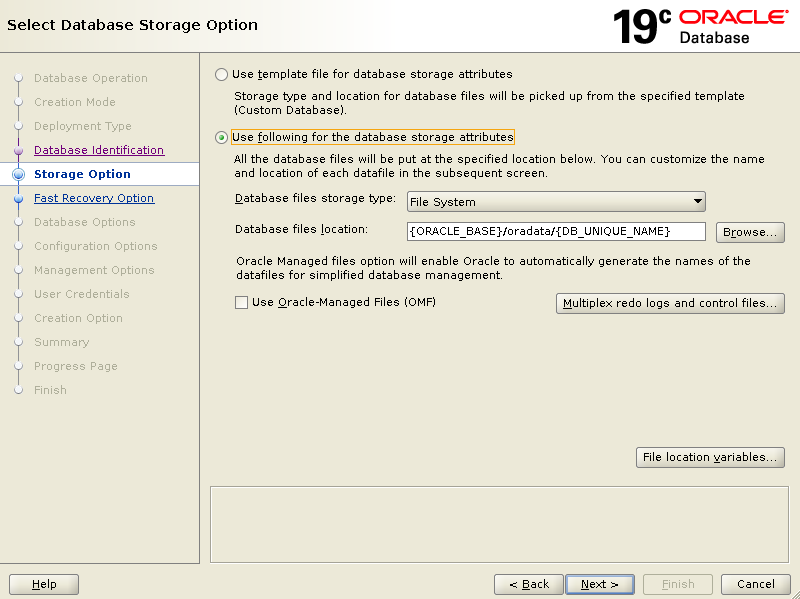Click the Database Options step label
This screenshot has height=599, width=800.
(85, 222)
